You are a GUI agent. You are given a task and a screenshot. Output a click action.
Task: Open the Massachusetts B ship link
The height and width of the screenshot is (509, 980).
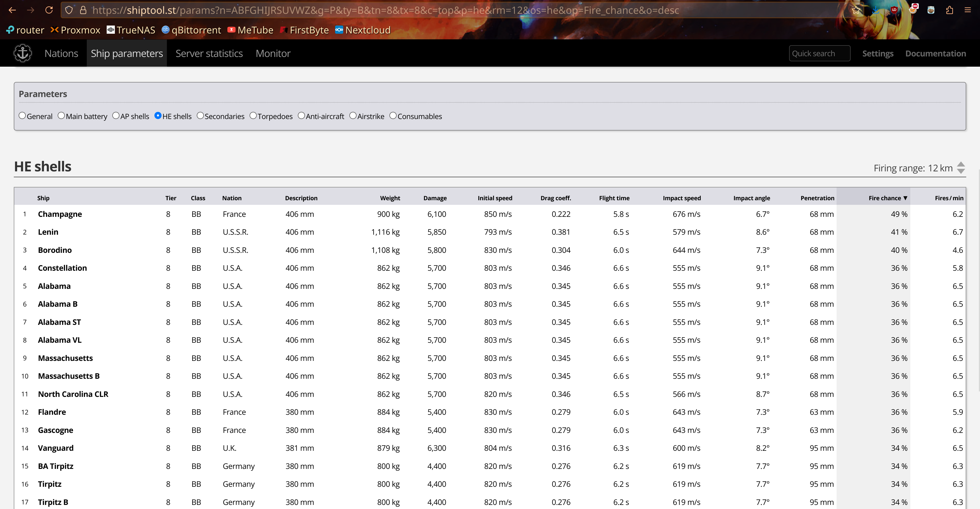[69, 376]
